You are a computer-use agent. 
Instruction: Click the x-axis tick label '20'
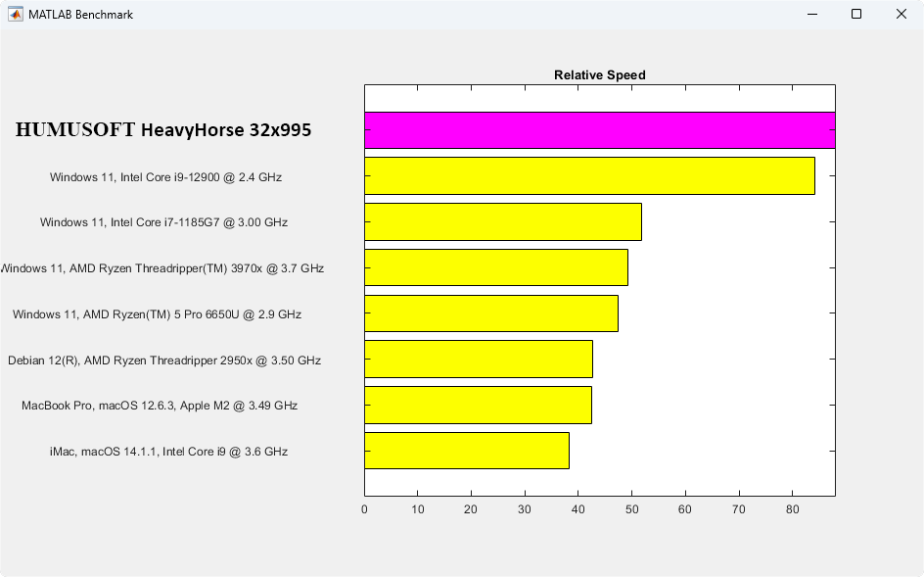tap(470, 509)
